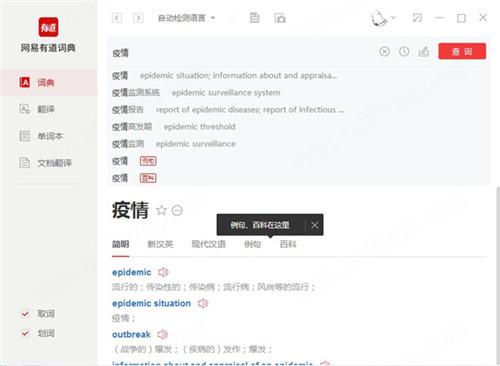Open the document icon in top toolbar

tap(255, 18)
